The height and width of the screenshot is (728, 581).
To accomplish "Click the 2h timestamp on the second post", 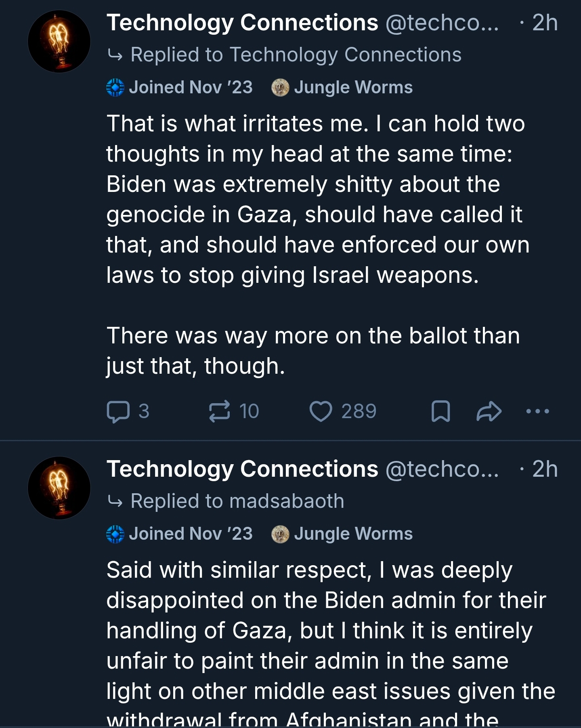I will (x=545, y=469).
